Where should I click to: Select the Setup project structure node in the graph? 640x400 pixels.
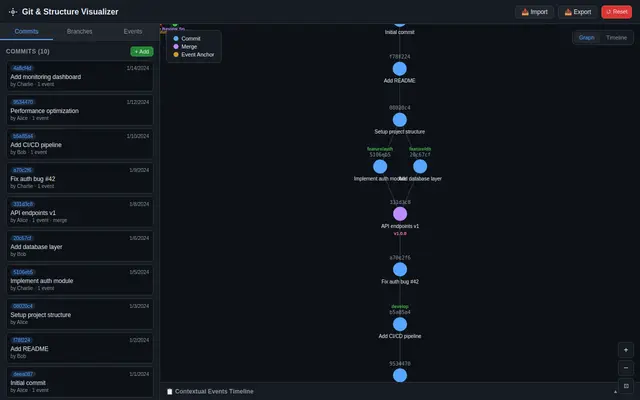pos(400,120)
